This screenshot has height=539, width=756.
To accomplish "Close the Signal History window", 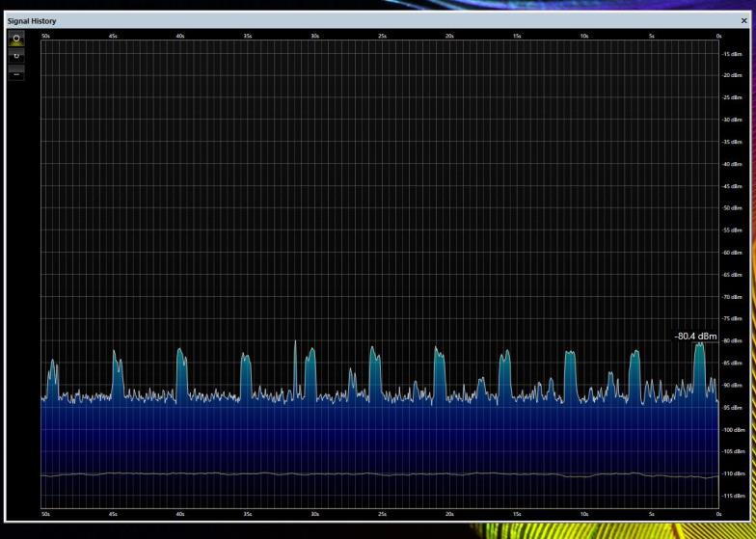I will (744, 21).
